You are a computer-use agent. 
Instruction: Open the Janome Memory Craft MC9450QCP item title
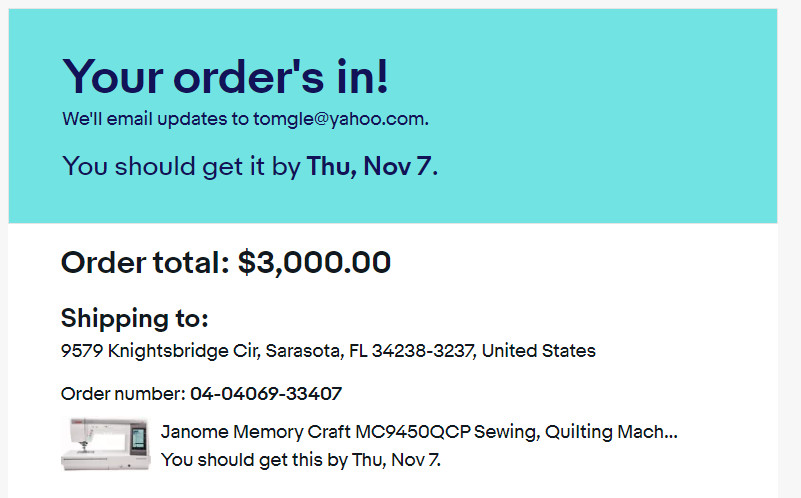[x=419, y=432]
